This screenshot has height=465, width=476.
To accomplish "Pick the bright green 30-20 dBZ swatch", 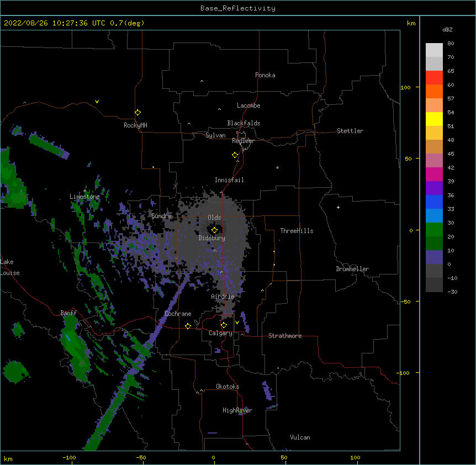I will tap(434, 230).
